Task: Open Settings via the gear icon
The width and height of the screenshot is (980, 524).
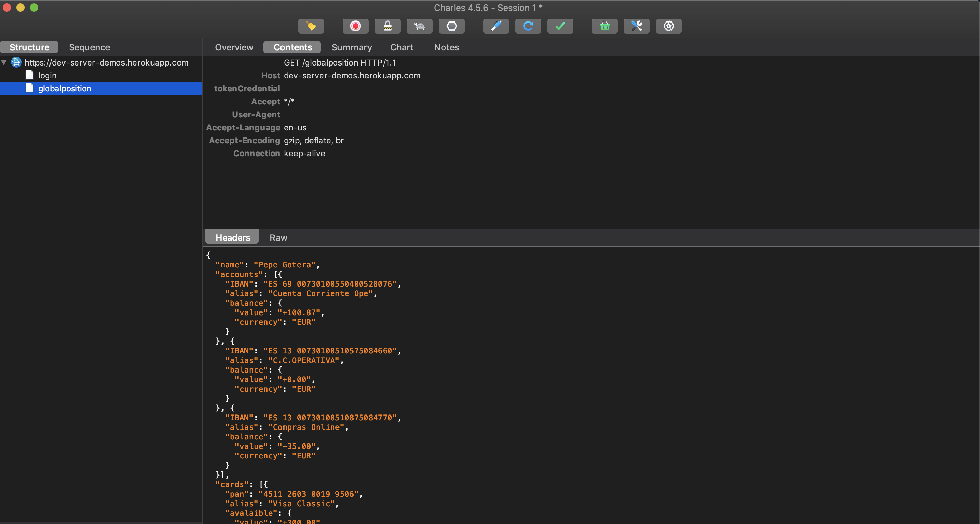Action: pos(668,26)
